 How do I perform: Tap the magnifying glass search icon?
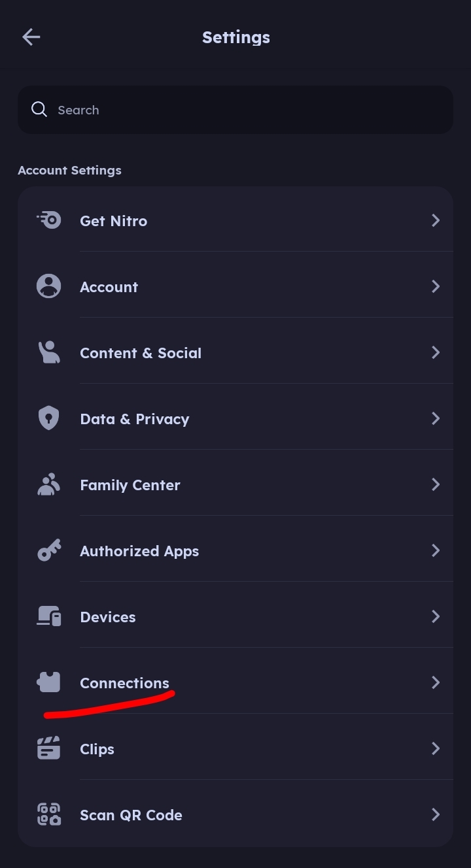39,110
